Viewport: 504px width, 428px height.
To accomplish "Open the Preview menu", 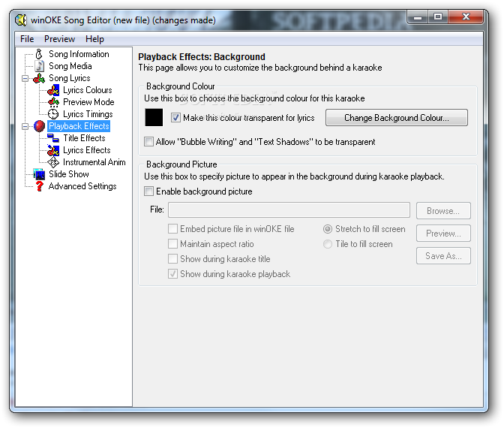I will pyautogui.click(x=59, y=39).
